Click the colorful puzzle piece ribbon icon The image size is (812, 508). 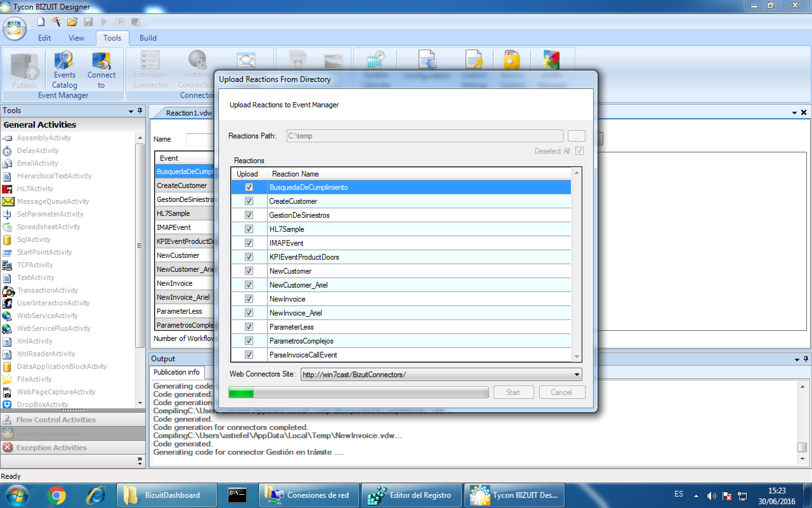551,60
